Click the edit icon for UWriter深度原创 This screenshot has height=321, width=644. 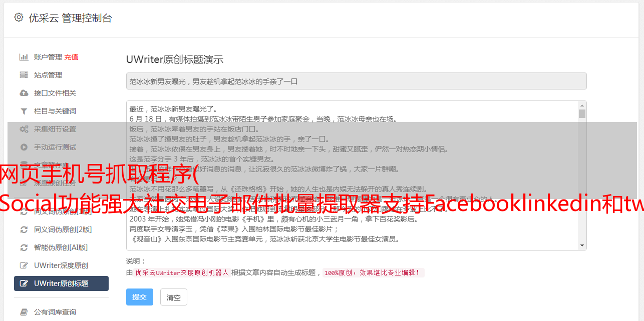point(24,265)
